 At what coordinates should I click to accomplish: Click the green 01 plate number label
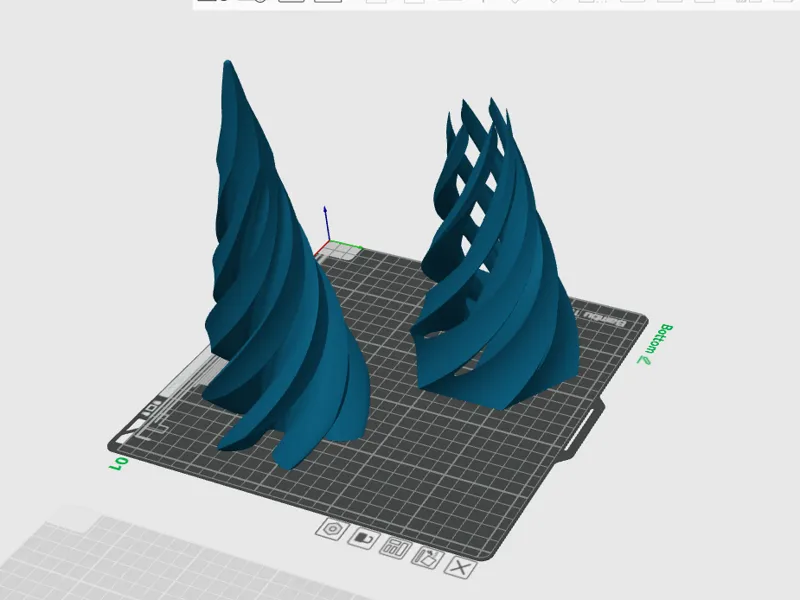(x=118, y=464)
